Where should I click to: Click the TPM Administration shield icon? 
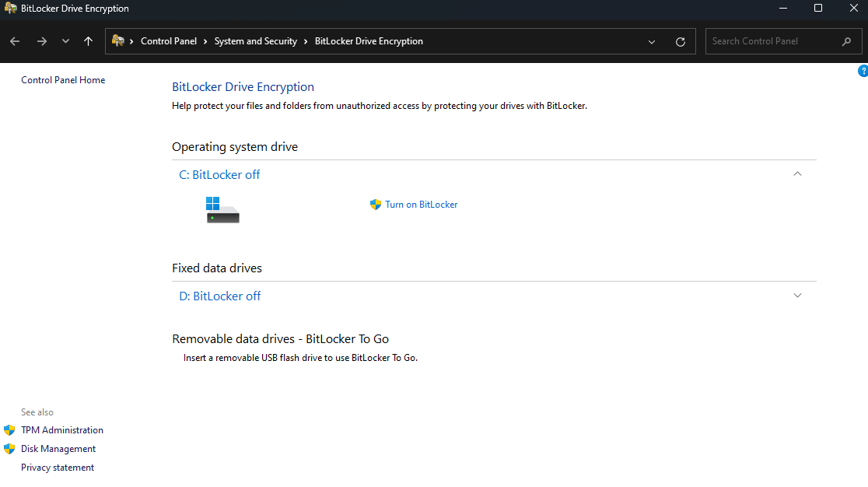point(9,430)
